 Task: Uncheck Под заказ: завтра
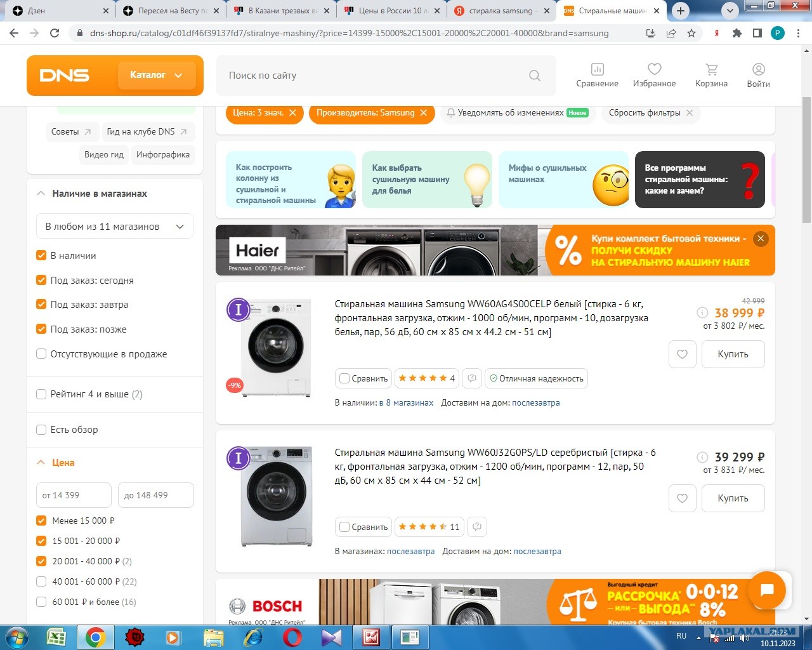[x=41, y=305]
